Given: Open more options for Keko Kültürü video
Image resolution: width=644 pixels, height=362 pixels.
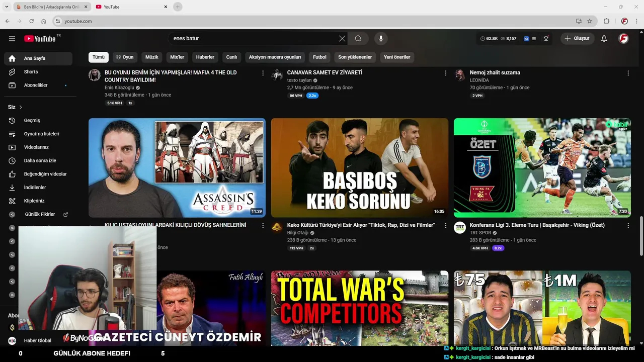Looking at the screenshot, I should click(x=445, y=226).
